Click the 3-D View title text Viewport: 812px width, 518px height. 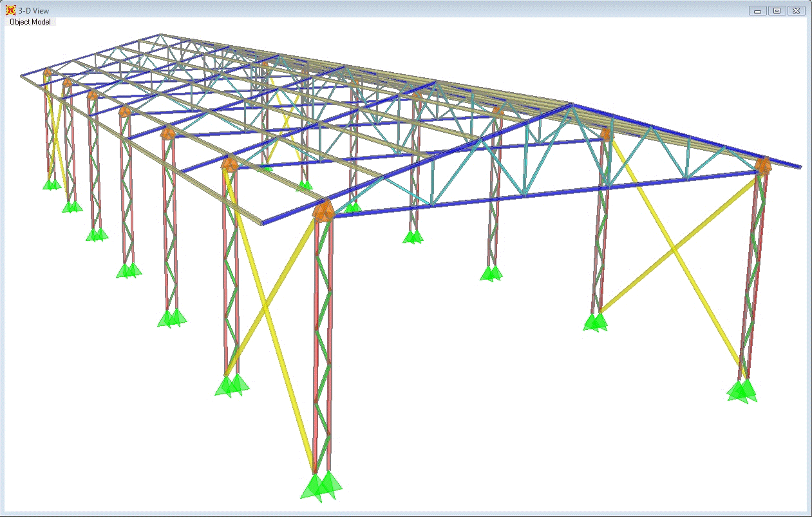(33, 11)
